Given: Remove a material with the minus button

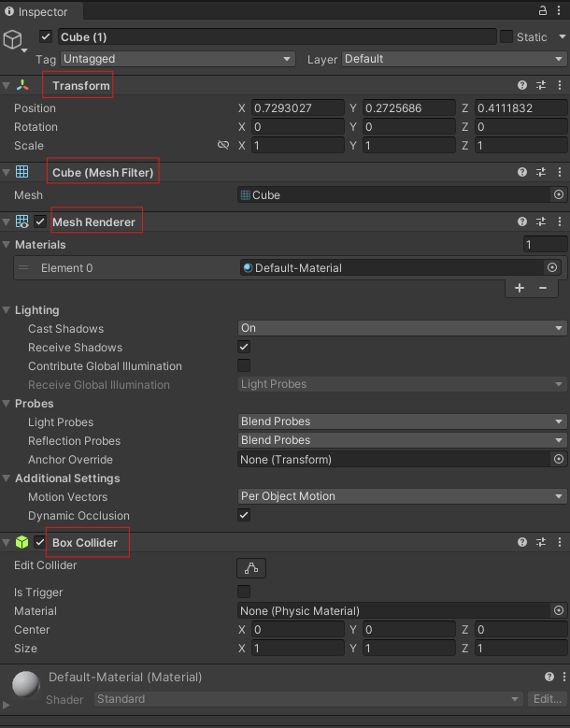Looking at the screenshot, I should coord(543,288).
